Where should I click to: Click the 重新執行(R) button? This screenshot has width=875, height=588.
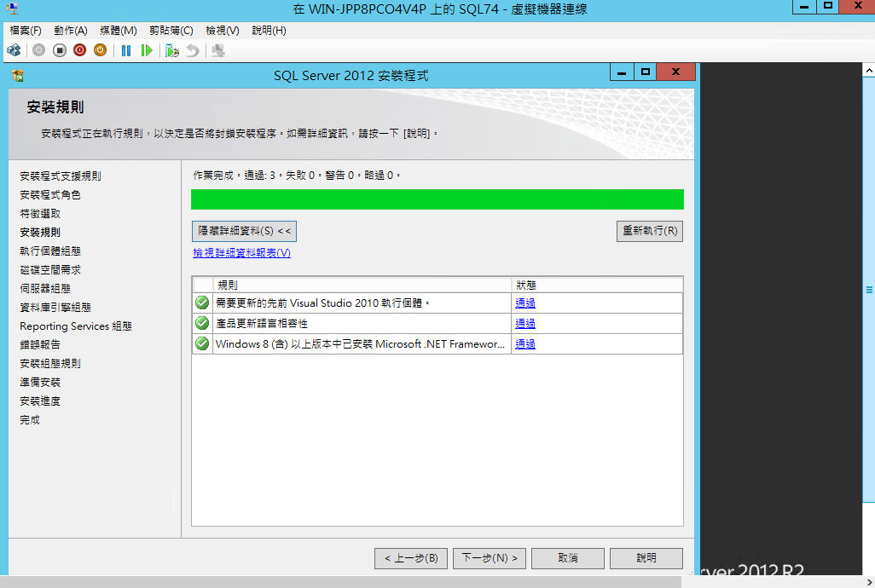[x=650, y=231]
